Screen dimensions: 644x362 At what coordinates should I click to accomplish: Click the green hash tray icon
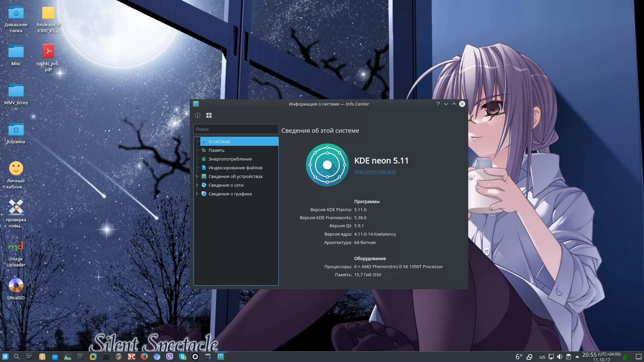pos(625,357)
